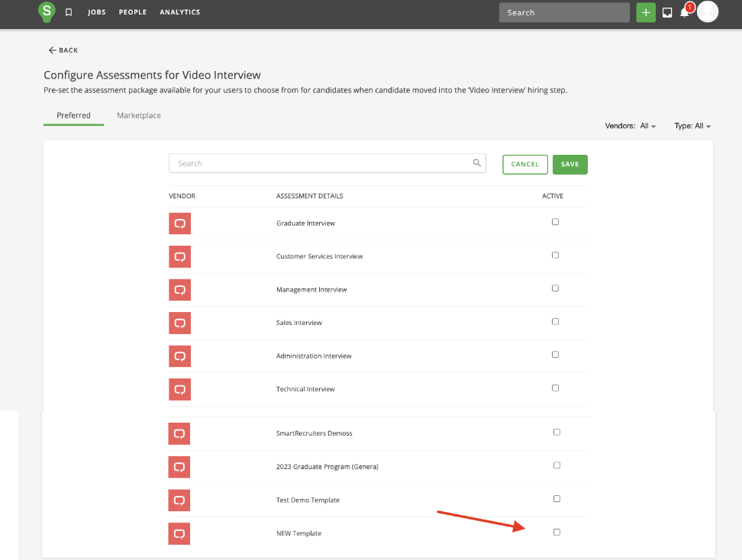Click the green plus create button
The height and width of the screenshot is (560, 742).
pyautogui.click(x=646, y=12)
